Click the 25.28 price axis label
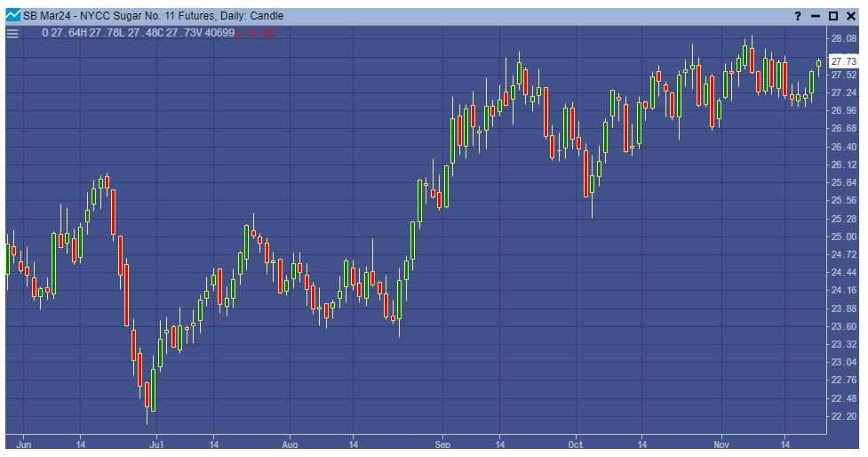Image resolution: width=868 pixels, height=457 pixels. click(844, 219)
